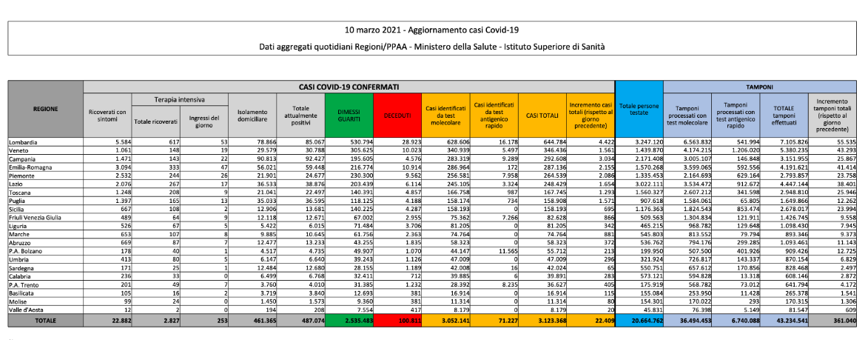Select the green 'DIMESSI GUARITI' header

pos(348,115)
